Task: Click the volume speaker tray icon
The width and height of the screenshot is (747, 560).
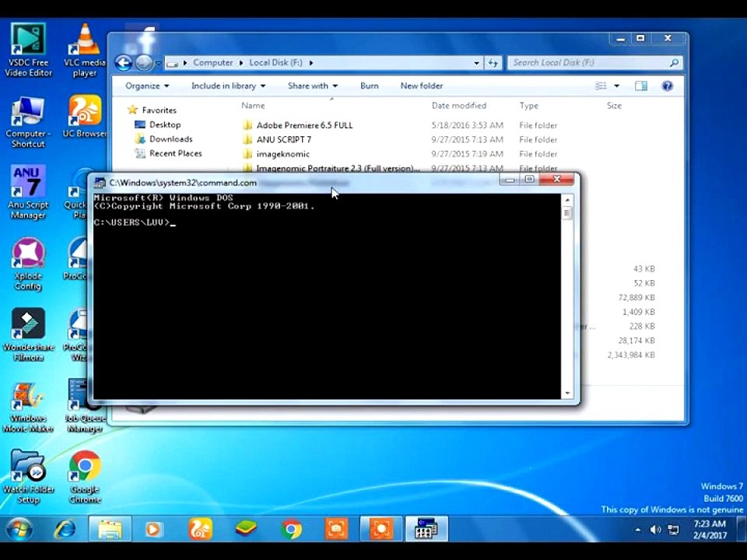Action: coord(655,530)
